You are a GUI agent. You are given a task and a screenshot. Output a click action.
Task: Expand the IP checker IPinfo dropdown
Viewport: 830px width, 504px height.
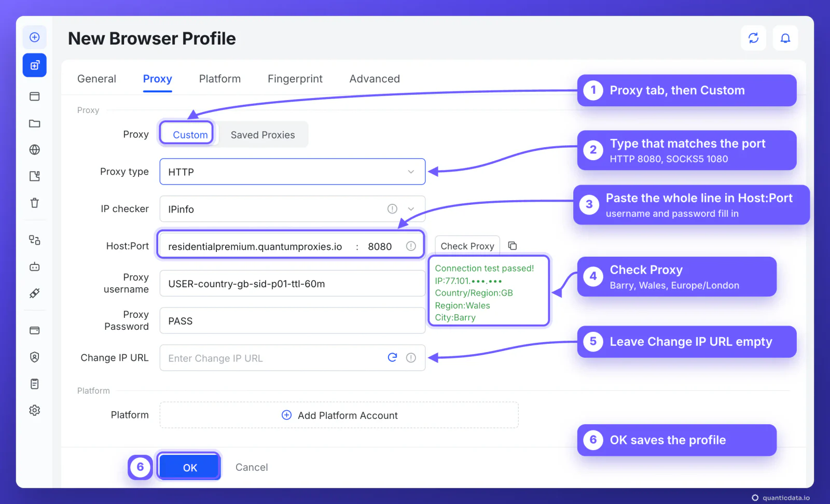coord(293,209)
